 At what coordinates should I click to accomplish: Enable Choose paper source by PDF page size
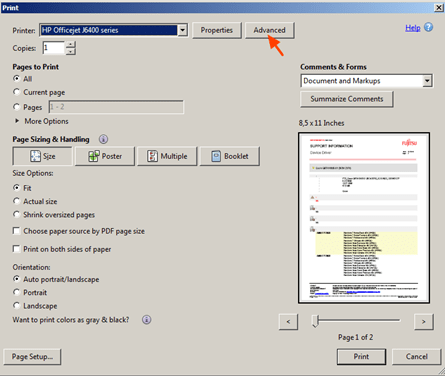coord(16,231)
